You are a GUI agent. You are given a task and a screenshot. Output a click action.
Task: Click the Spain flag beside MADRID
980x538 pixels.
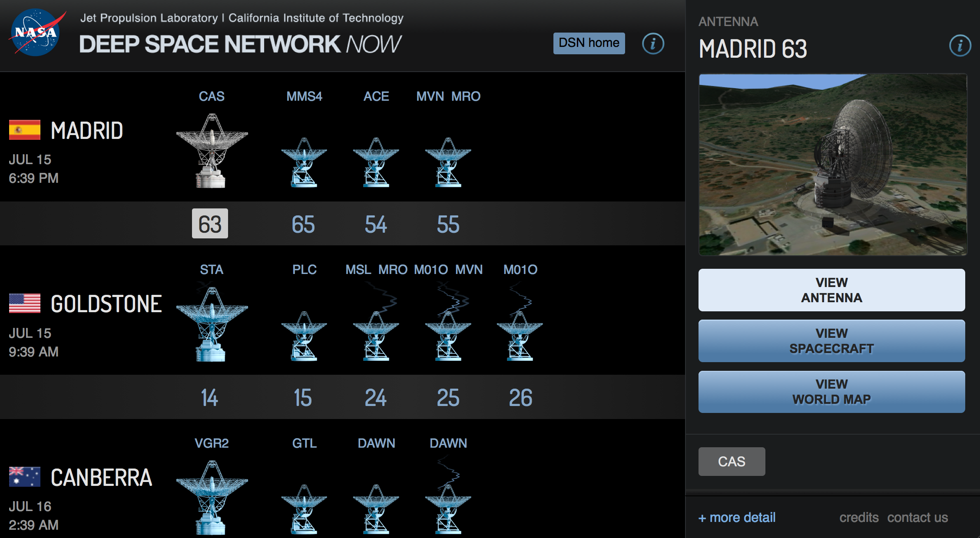pyautogui.click(x=25, y=130)
